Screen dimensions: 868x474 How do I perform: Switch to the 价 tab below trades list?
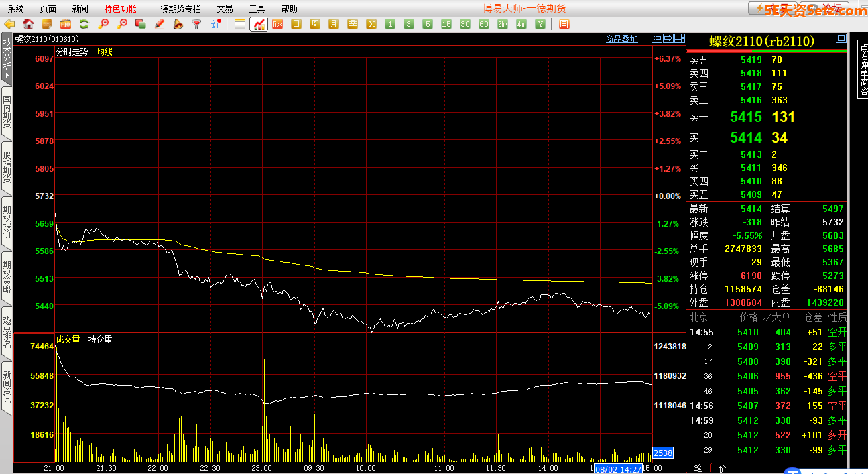point(722,468)
